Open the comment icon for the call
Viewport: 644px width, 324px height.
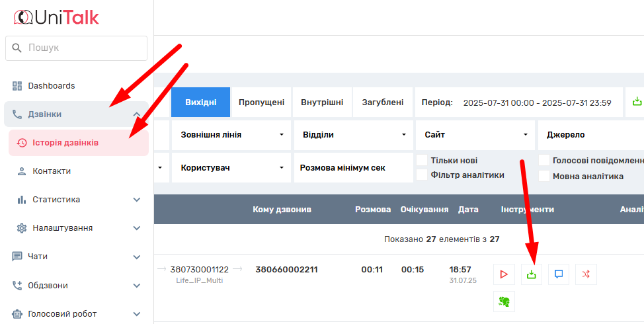[559, 274]
